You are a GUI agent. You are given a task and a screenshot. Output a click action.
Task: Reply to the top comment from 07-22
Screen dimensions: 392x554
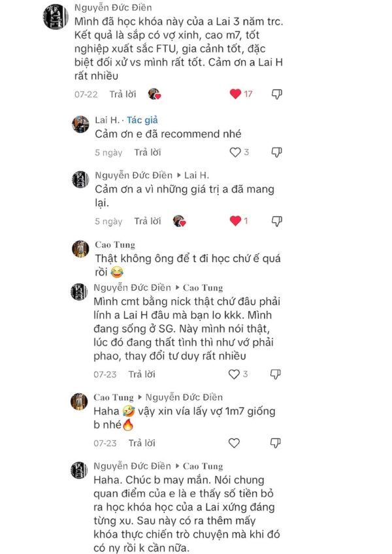[122, 94]
